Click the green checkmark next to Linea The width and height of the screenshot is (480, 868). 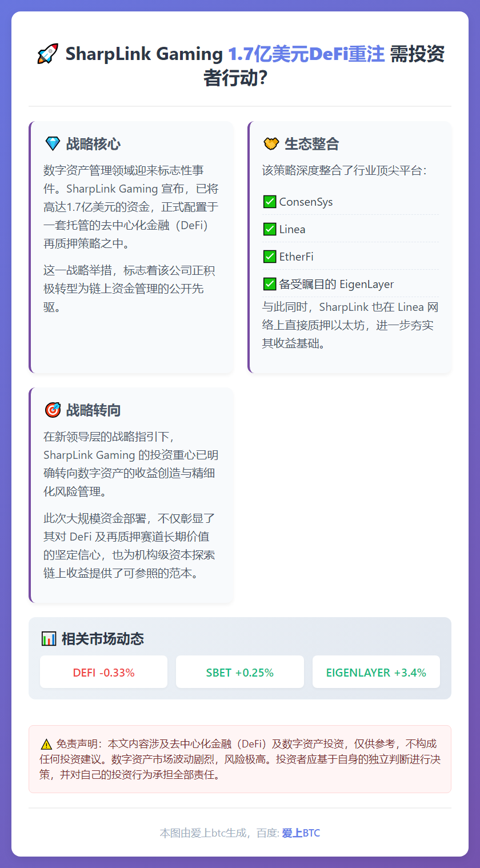click(x=270, y=229)
